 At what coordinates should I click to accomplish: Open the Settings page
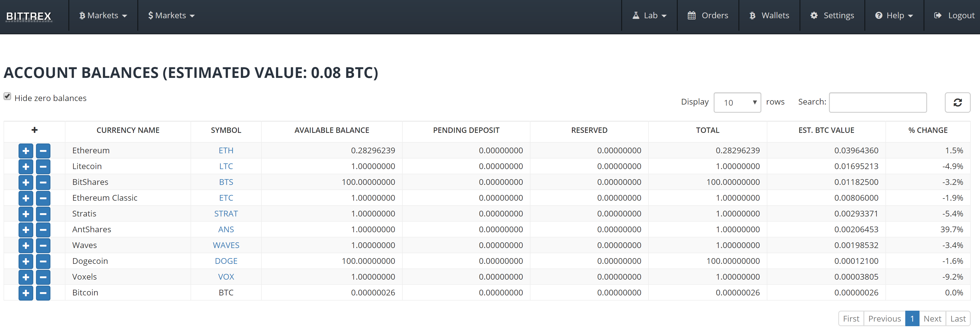[x=832, y=16]
